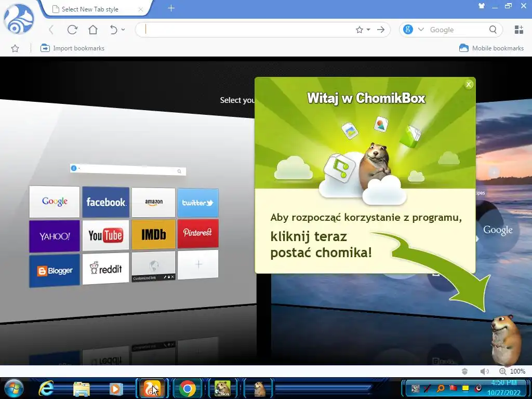Open File Explorer from the taskbar
This screenshot has width=532, height=399.
(82, 389)
